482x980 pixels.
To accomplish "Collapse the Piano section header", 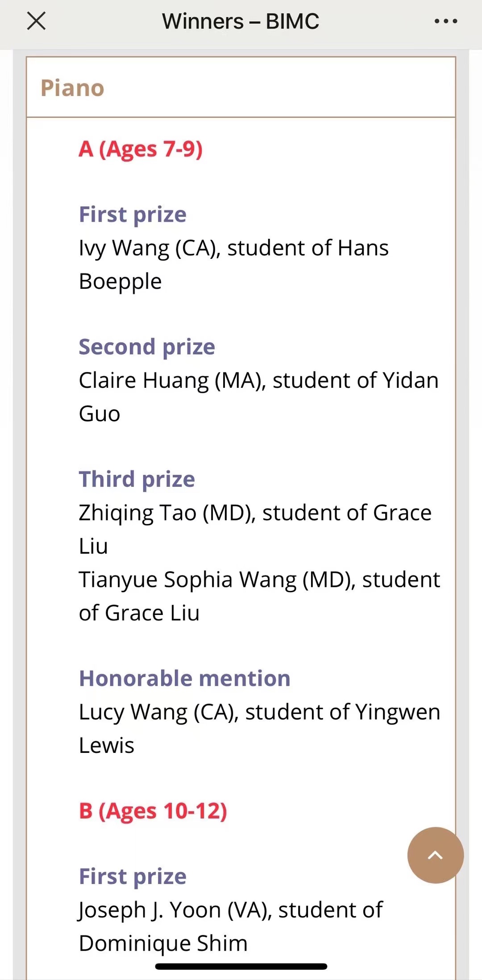I will (241, 88).
